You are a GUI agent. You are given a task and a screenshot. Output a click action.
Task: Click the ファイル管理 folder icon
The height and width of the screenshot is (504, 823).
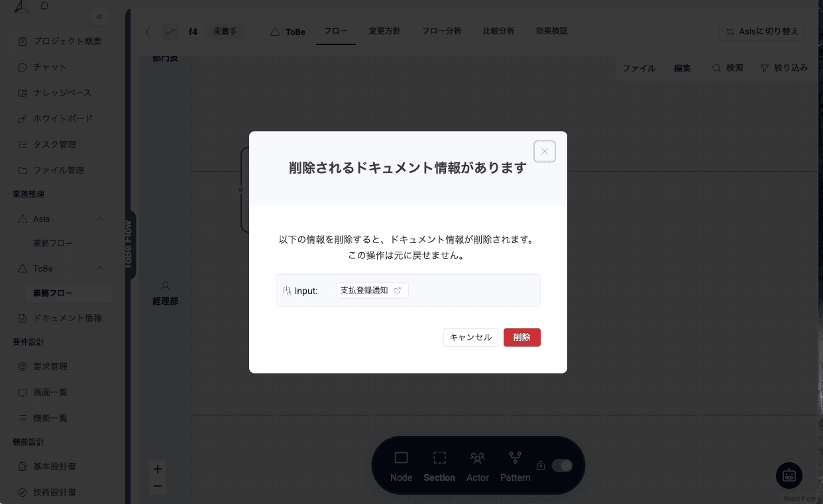coord(23,170)
